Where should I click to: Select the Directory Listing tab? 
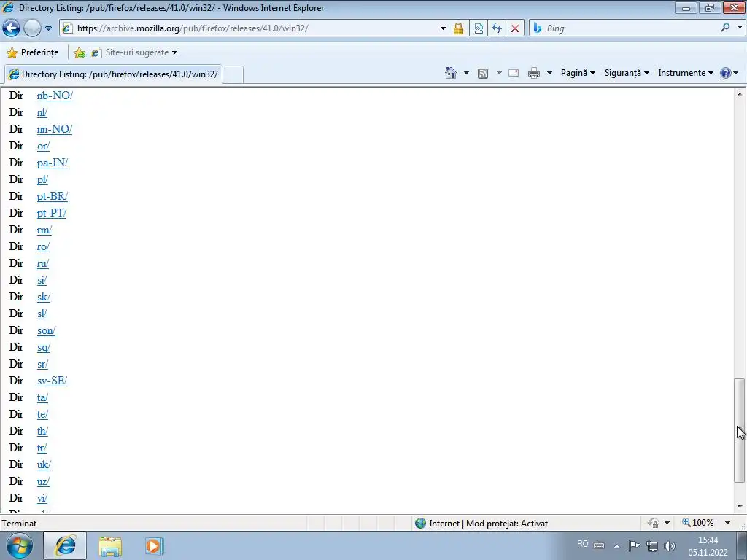click(113, 74)
